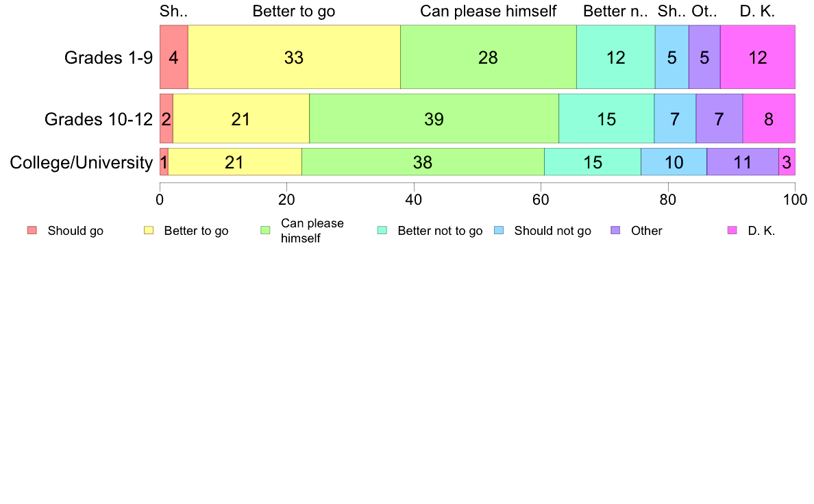Click the green 38 segment in College/University
This screenshot has width=814, height=504.
click(x=423, y=162)
